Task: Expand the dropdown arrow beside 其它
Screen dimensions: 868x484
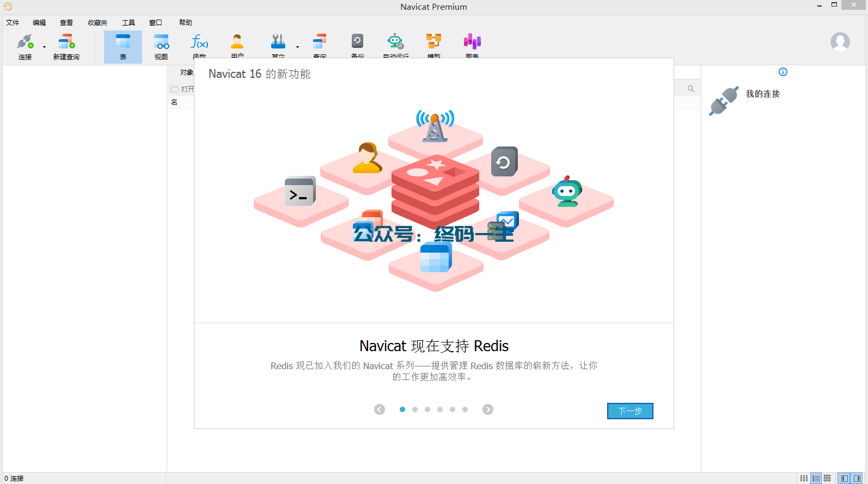Action: [x=297, y=47]
